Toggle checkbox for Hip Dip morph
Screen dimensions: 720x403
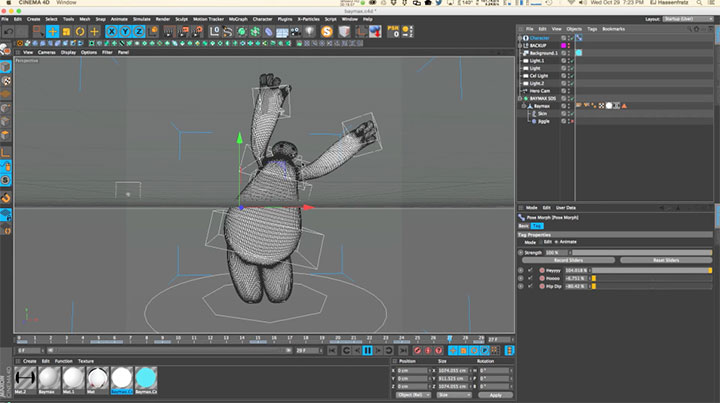pos(530,286)
